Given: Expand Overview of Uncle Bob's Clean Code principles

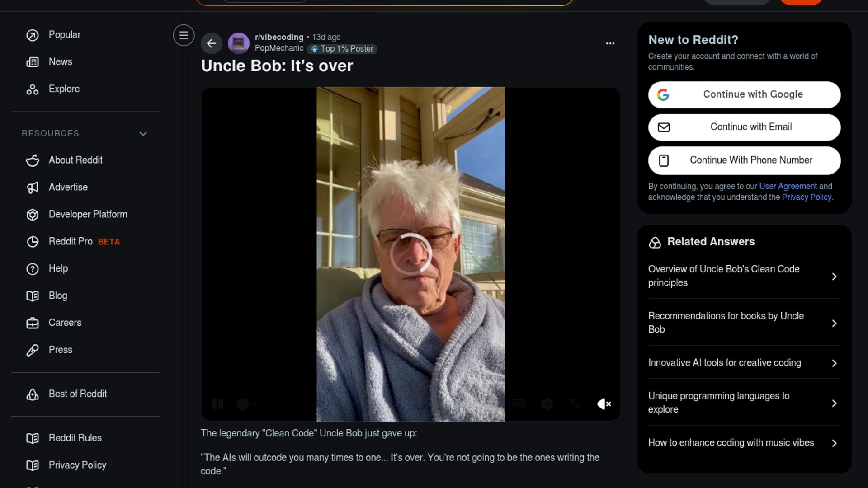Looking at the screenshot, I should (x=744, y=276).
